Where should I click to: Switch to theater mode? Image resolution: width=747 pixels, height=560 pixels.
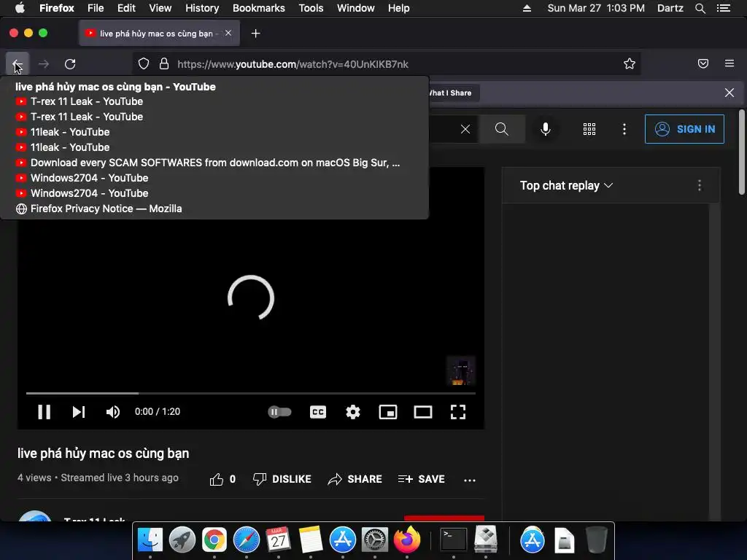[423, 412]
